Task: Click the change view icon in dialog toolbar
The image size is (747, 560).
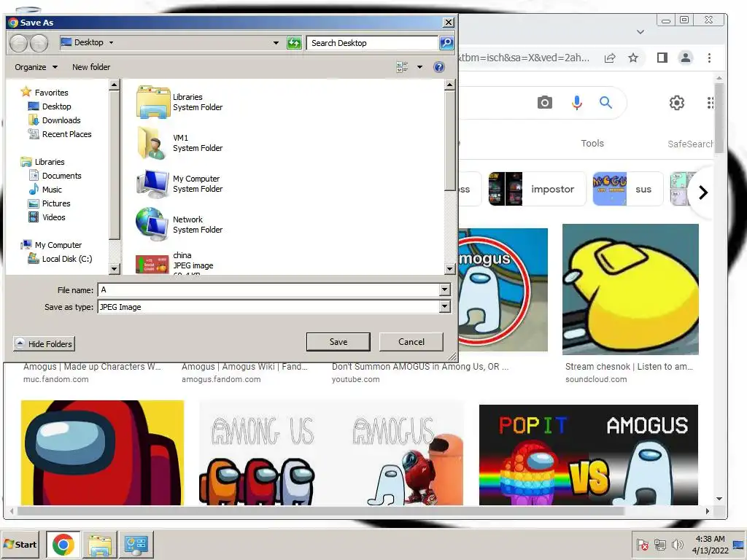Action: 402,67
